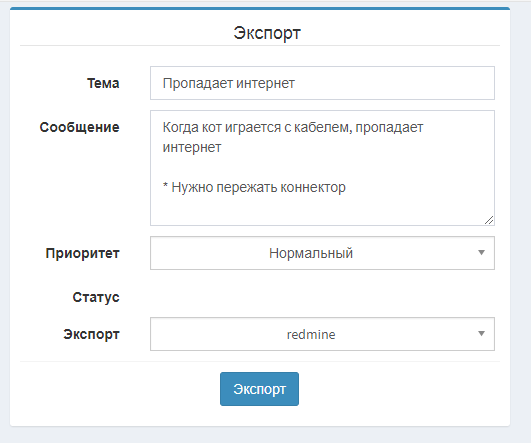Click the Тема input field
Screen dimensions: 531x443
click(x=322, y=83)
